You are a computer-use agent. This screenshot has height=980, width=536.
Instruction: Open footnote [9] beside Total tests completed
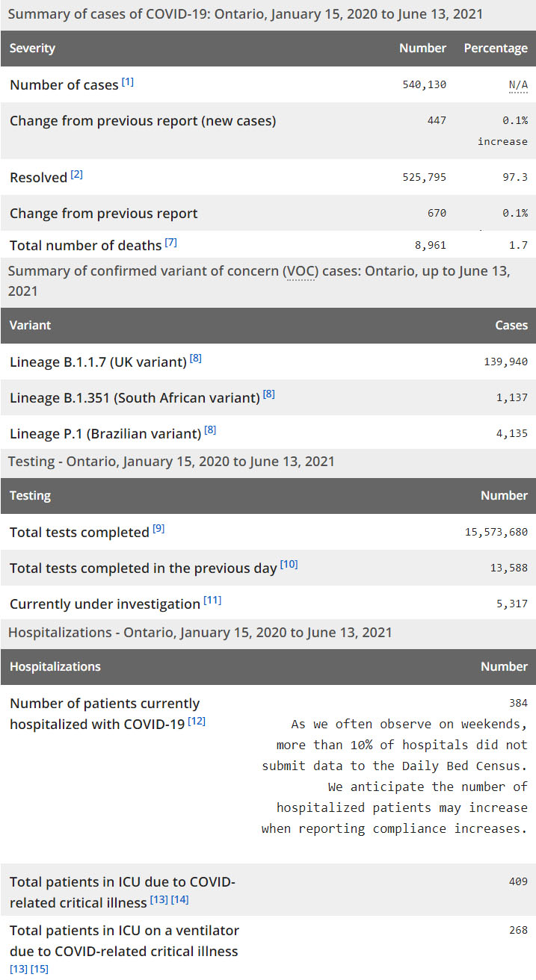tap(158, 529)
